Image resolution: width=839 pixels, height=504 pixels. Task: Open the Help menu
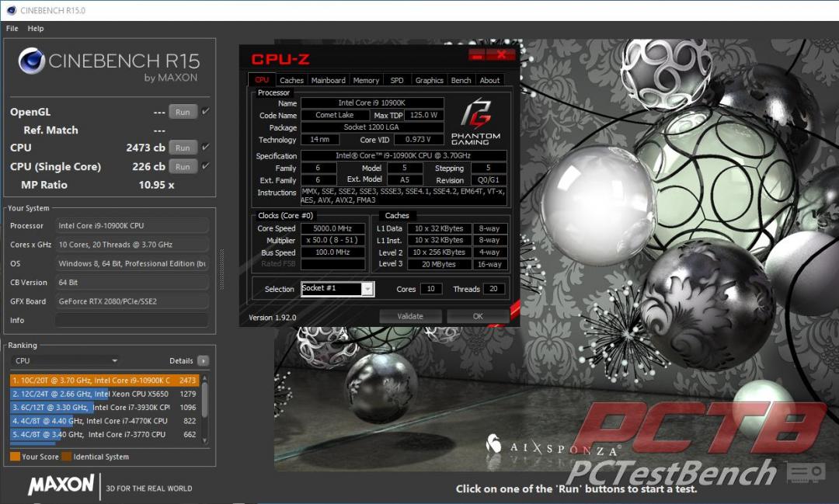point(36,29)
